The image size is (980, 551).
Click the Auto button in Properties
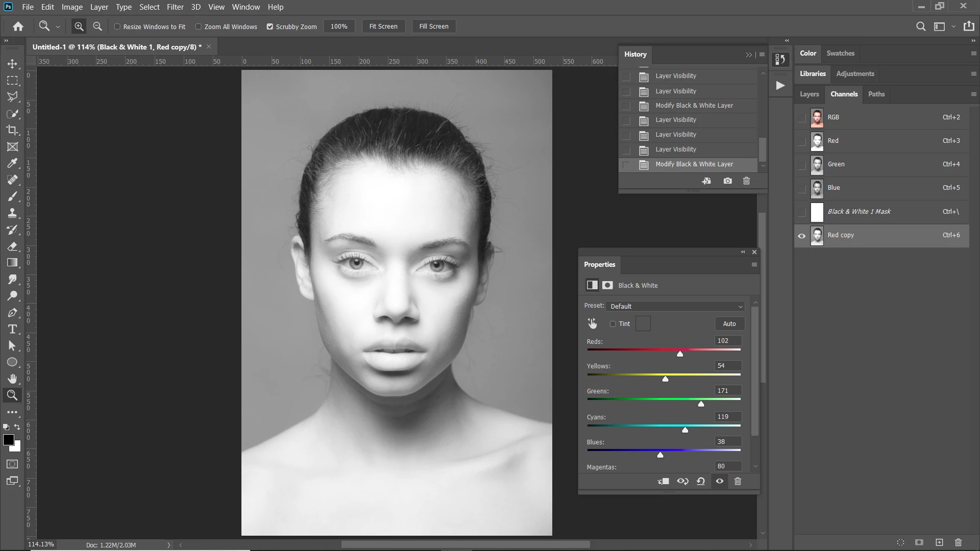(729, 323)
